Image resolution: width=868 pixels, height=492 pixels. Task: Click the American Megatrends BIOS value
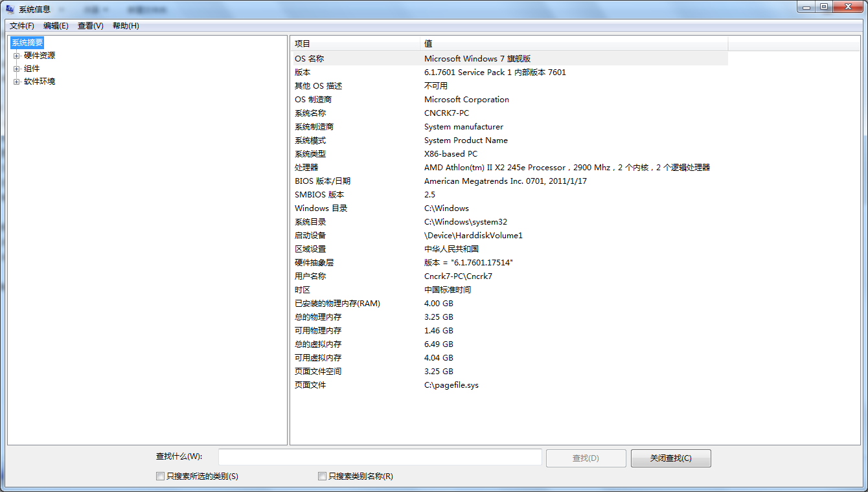point(505,181)
